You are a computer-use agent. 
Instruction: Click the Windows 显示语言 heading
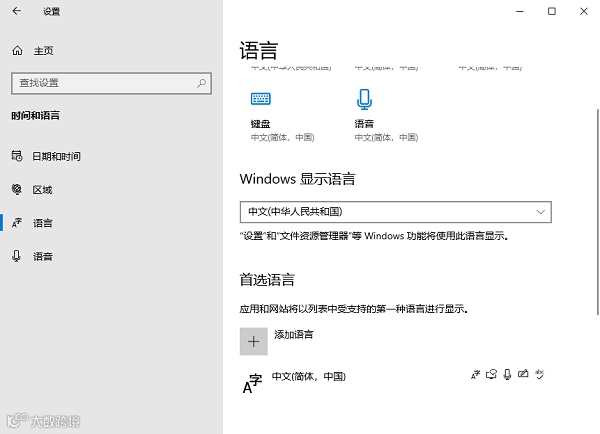coord(297,179)
